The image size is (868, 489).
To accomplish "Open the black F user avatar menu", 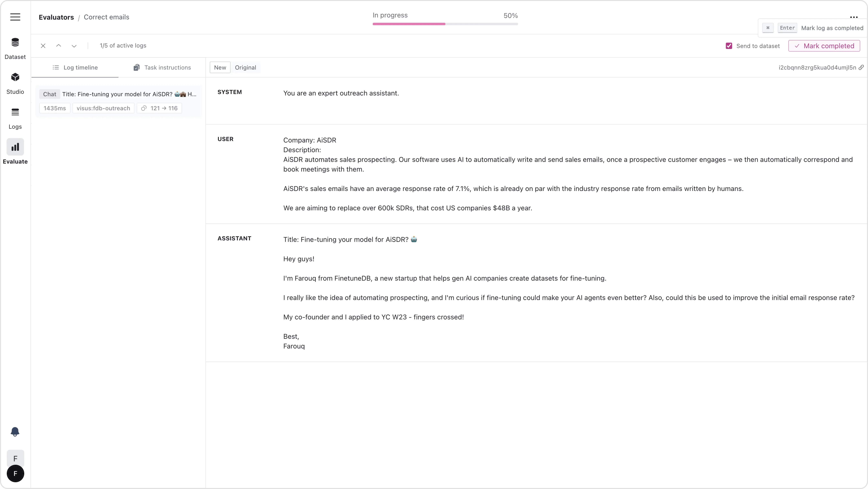I will [x=15, y=473].
